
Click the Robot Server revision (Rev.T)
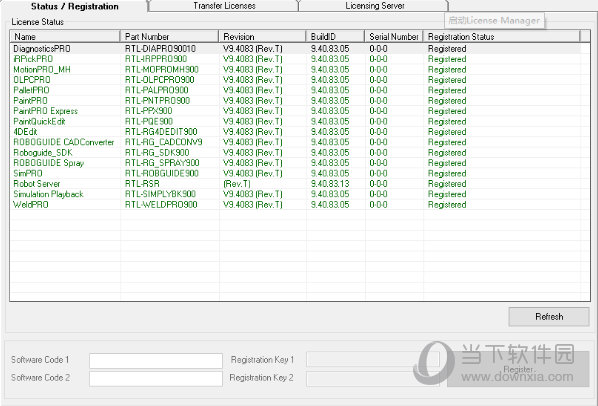pos(237,184)
